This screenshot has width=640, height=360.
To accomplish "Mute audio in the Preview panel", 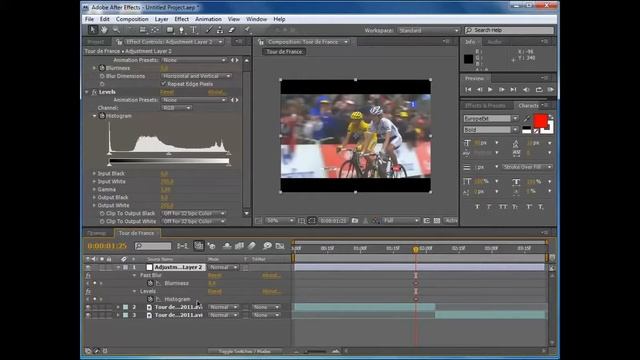I will pyautogui.click(x=527, y=89).
